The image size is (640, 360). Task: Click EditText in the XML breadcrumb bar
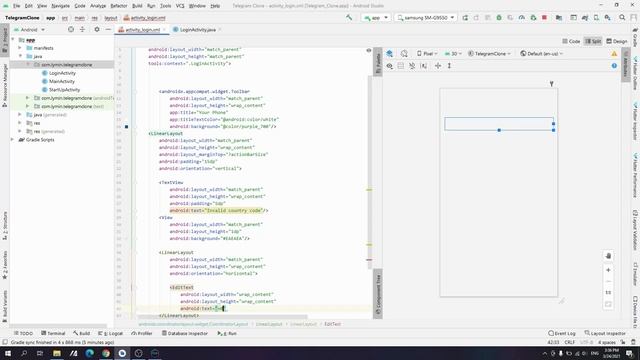coord(332,324)
